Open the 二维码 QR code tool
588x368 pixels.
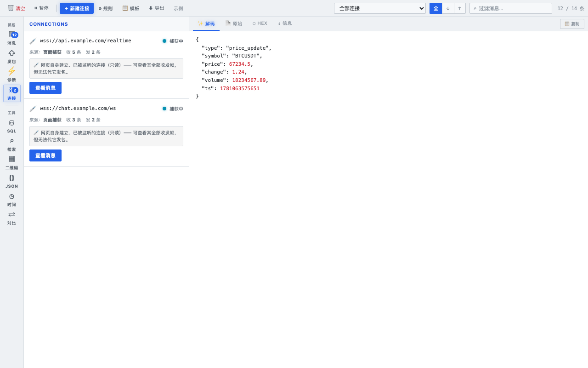[11, 163]
